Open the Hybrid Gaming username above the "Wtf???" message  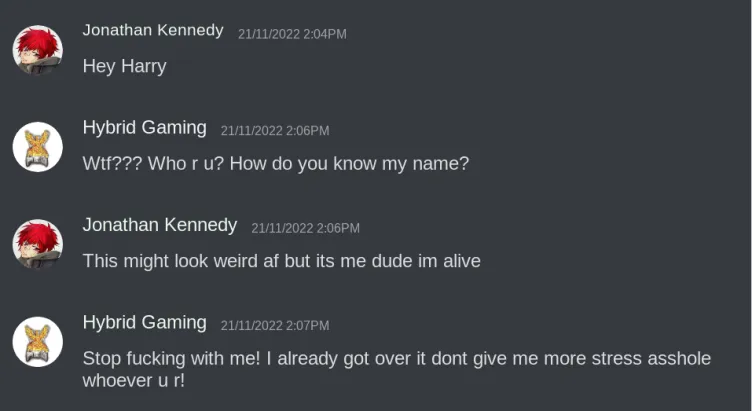click(144, 128)
